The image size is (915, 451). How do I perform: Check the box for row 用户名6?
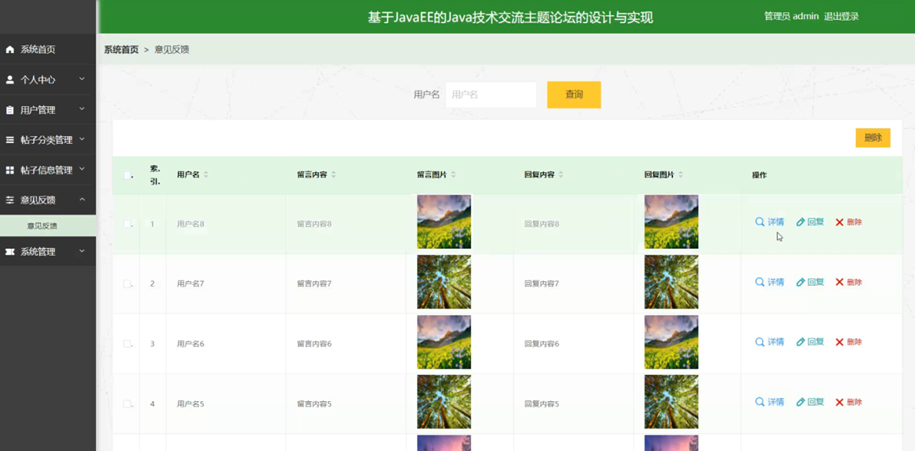point(127,344)
